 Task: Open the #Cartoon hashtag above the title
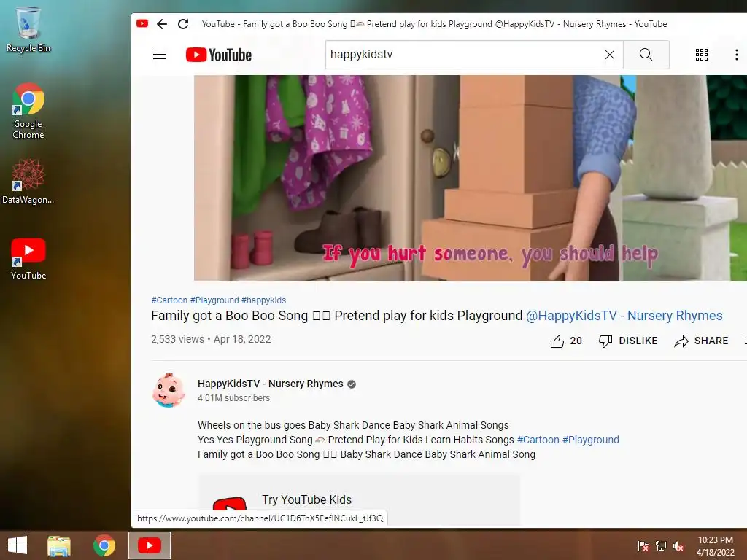(x=169, y=300)
